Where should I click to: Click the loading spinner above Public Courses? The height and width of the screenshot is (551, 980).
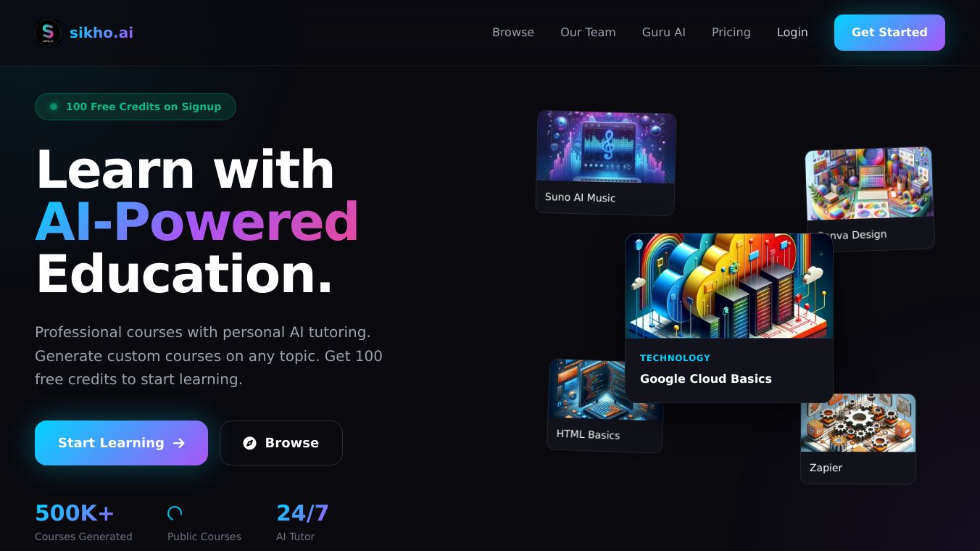tap(175, 513)
